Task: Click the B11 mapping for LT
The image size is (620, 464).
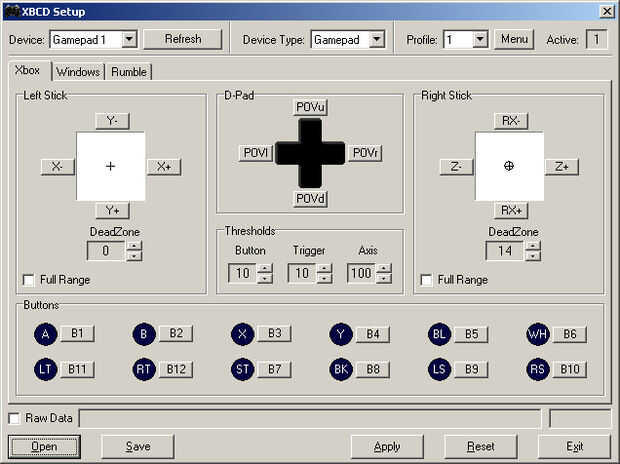Action: 77,369
